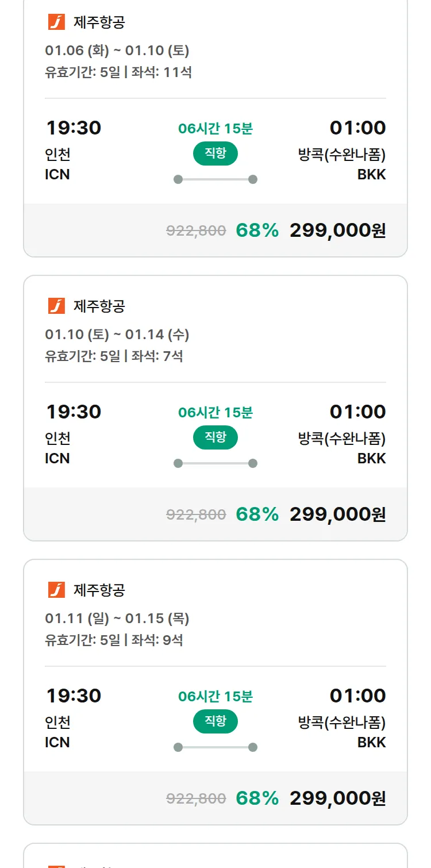Select 299,000원 price on the 01.10 card
The image size is (431, 868).
click(337, 514)
